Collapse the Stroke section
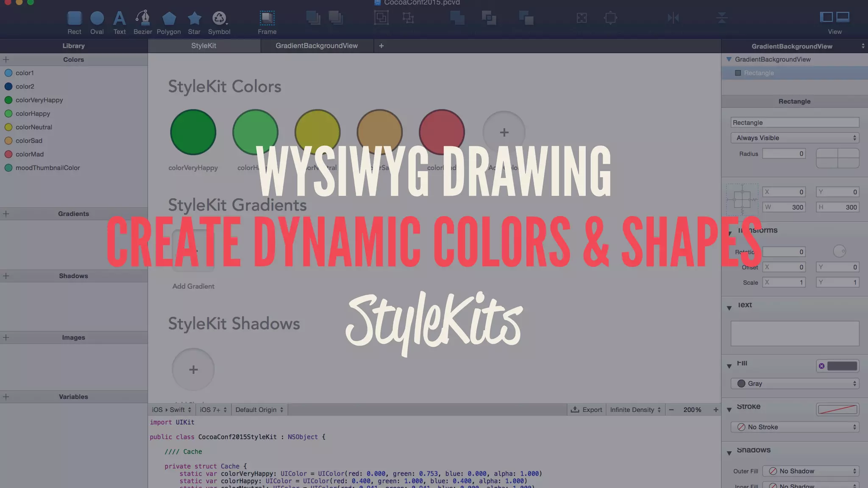 click(x=729, y=410)
